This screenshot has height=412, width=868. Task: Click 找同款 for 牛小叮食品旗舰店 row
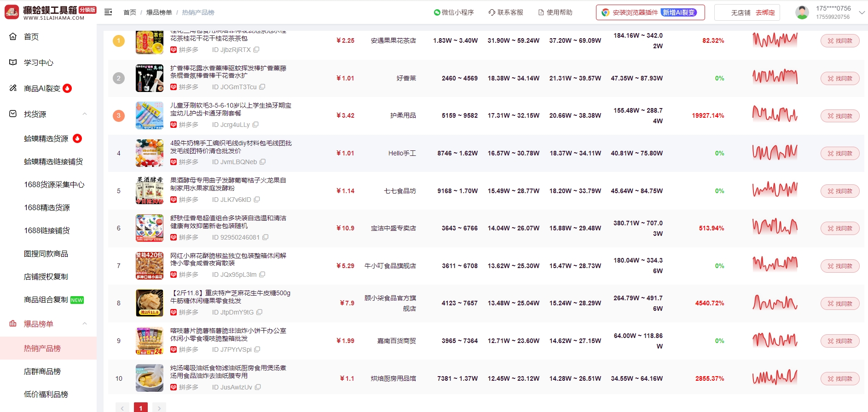(840, 266)
